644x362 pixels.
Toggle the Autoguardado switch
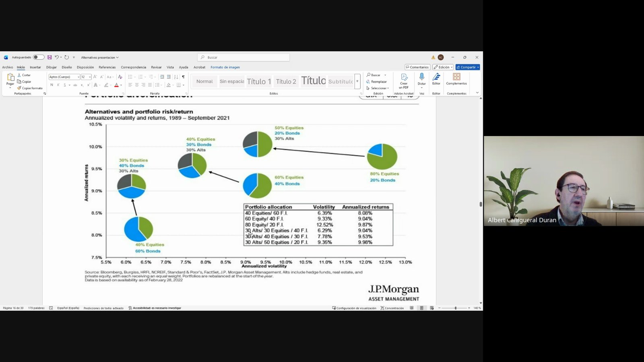38,58
